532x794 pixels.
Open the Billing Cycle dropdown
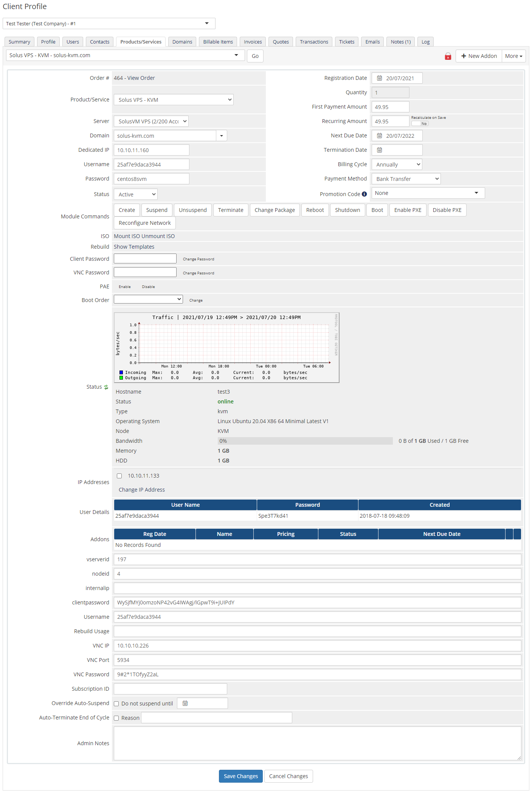click(397, 164)
